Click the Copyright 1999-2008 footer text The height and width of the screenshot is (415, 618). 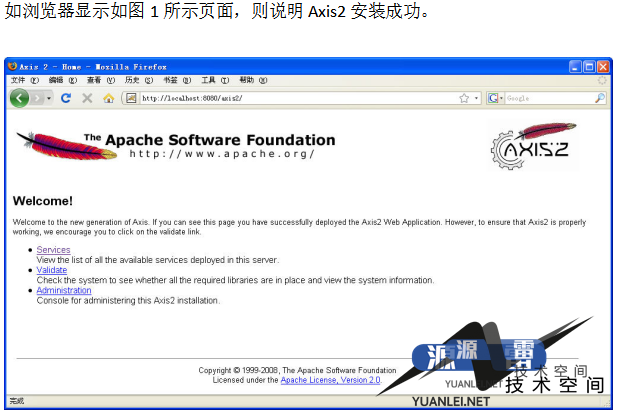click(x=298, y=370)
